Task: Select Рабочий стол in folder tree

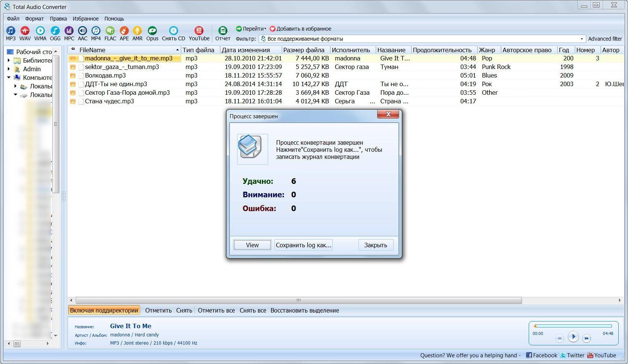Action: click(x=29, y=52)
